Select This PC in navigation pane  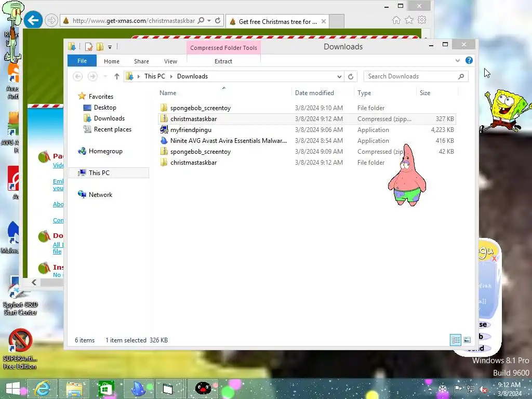click(x=109, y=172)
